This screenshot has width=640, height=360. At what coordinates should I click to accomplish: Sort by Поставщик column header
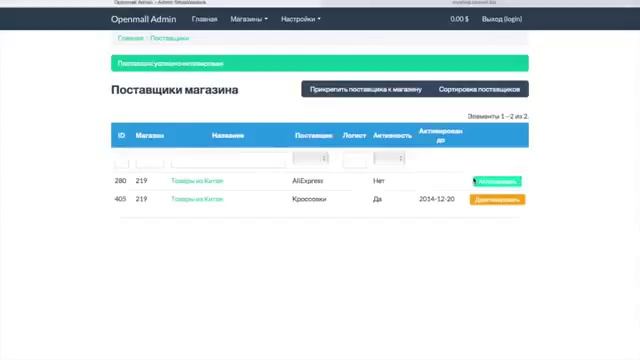click(313, 136)
